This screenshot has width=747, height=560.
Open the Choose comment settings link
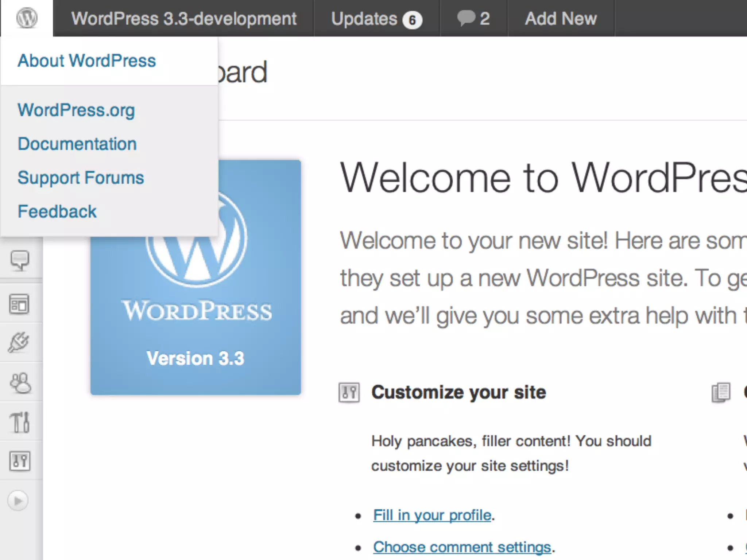click(x=462, y=547)
